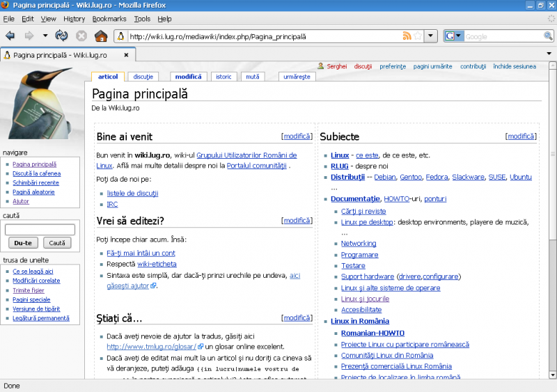This screenshot has width=557, height=392.
Task: Open Trimite fișier link
Action: (29, 290)
